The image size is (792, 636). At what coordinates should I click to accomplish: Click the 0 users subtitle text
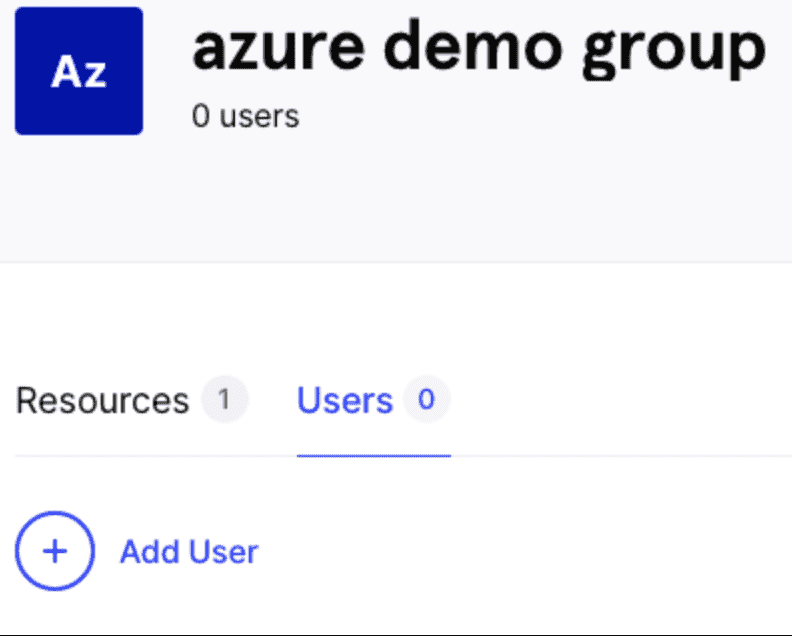click(x=245, y=116)
